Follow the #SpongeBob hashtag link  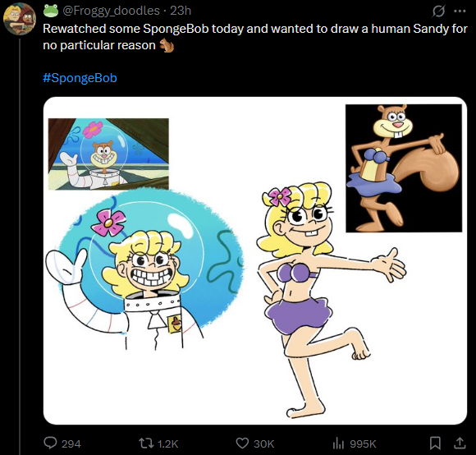tap(80, 78)
